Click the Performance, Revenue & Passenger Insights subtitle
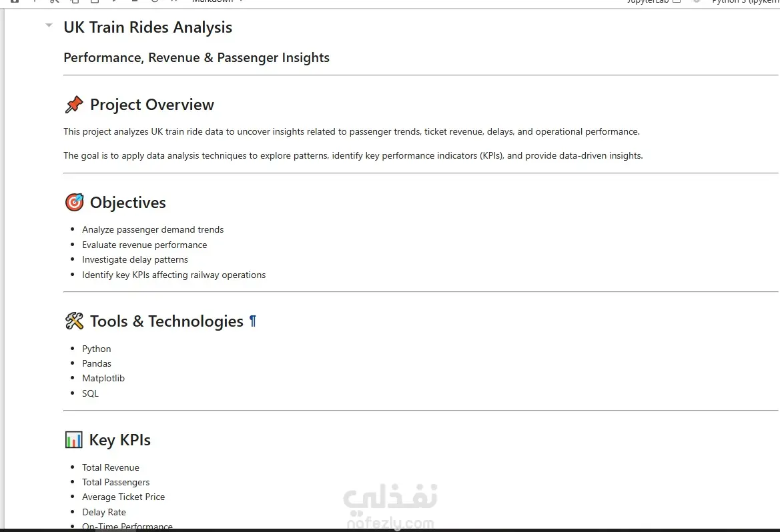780x532 pixels. [x=196, y=58]
